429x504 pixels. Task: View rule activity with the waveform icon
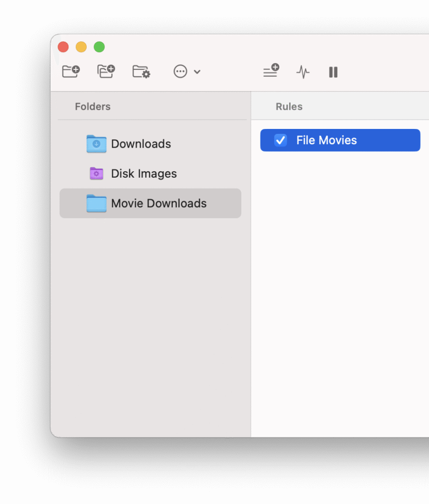point(302,72)
